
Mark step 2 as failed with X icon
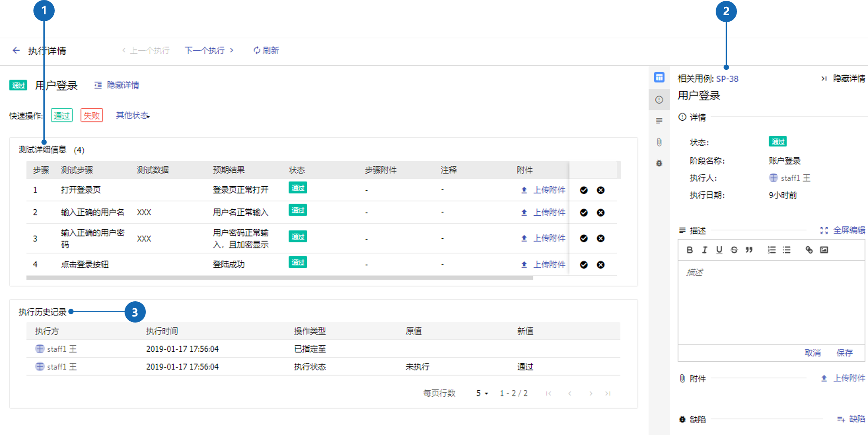coord(601,213)
